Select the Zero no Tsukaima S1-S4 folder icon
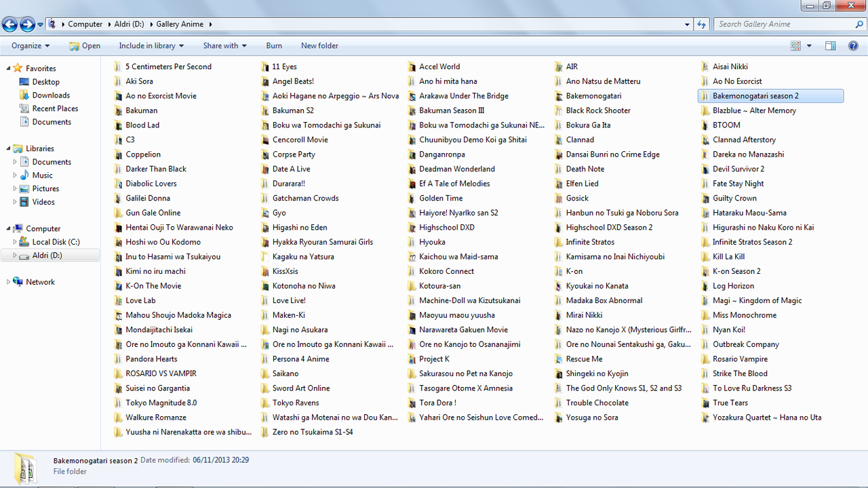The width and height of the screenshot is (868, 488). click(x=266, y=432)
